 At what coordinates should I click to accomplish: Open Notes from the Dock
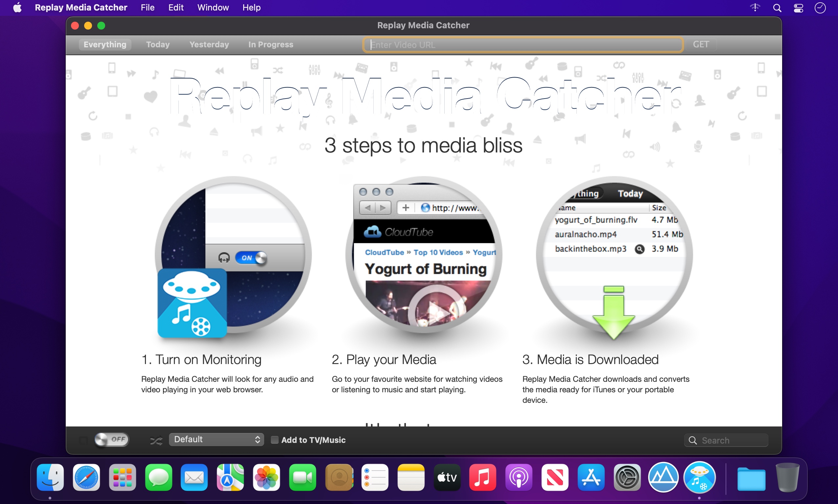point(411,477)
